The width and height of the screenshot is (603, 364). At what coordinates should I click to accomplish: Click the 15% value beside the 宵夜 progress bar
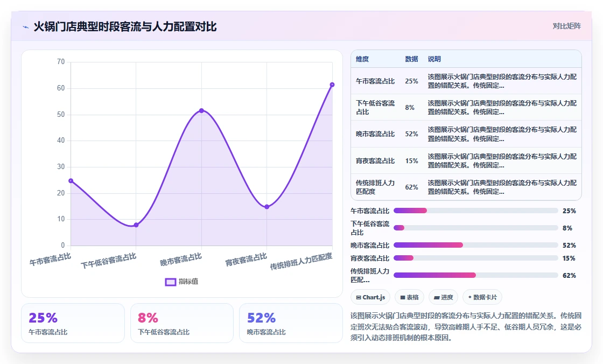(x=569, y=258)
